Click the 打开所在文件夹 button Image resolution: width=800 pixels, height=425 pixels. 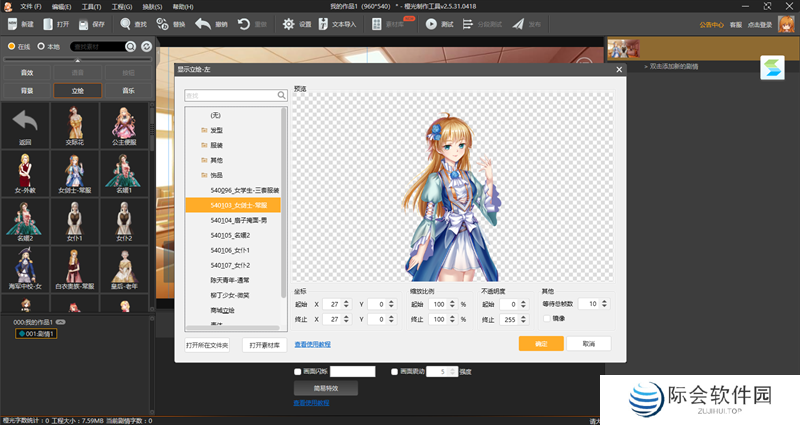[207, 345]
